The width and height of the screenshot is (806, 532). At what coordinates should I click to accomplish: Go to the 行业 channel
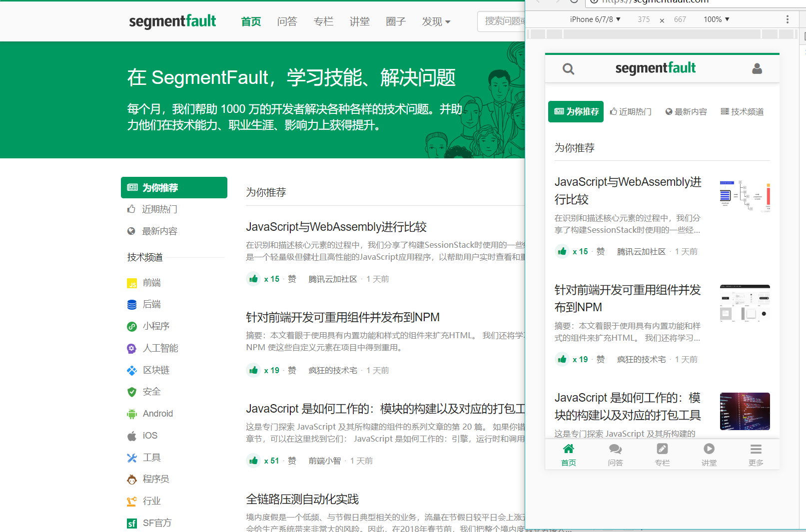[144, 501]
